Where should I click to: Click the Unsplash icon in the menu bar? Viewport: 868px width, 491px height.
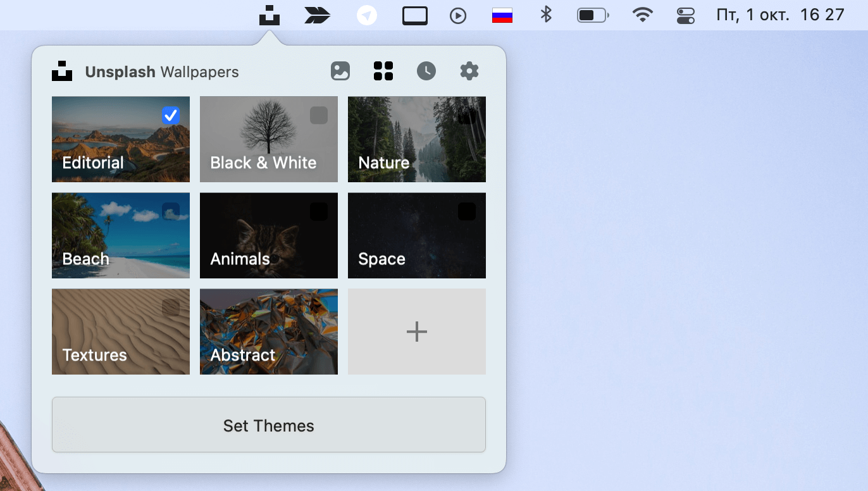coord(270,15)
